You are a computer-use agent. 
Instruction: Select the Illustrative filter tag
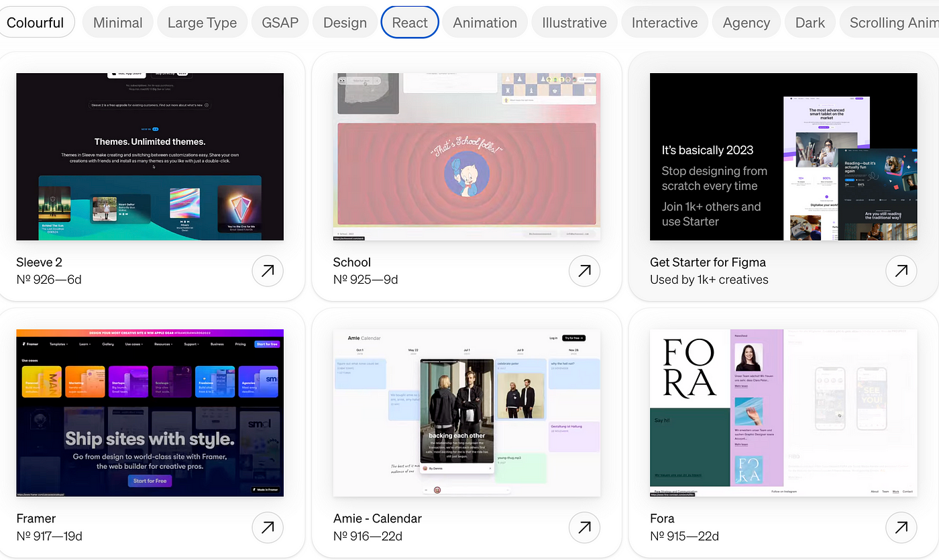(574, 22)
